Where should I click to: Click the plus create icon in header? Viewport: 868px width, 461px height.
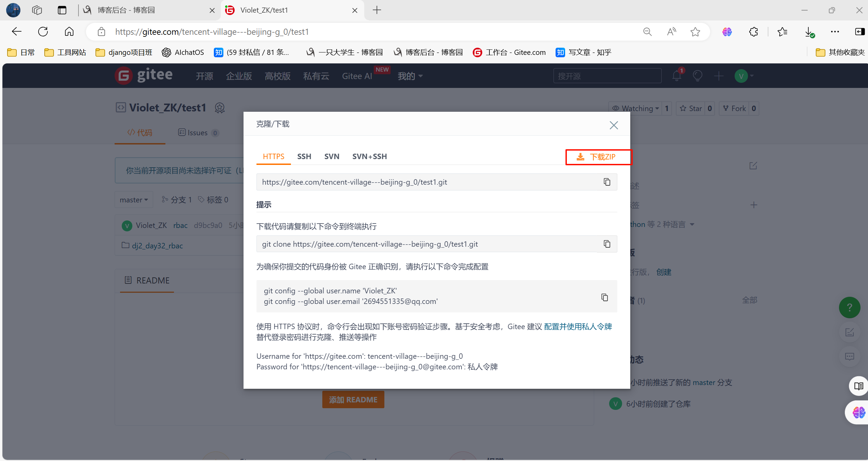[719, 76]
